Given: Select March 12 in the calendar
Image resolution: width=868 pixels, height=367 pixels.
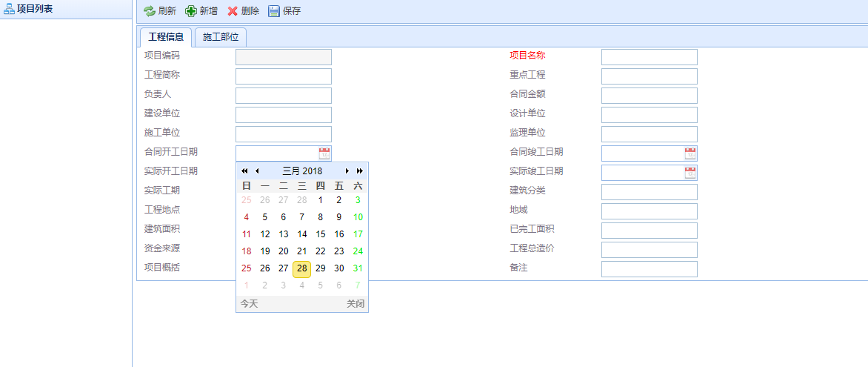Looking at the screenshot, I should click(265, 234).
